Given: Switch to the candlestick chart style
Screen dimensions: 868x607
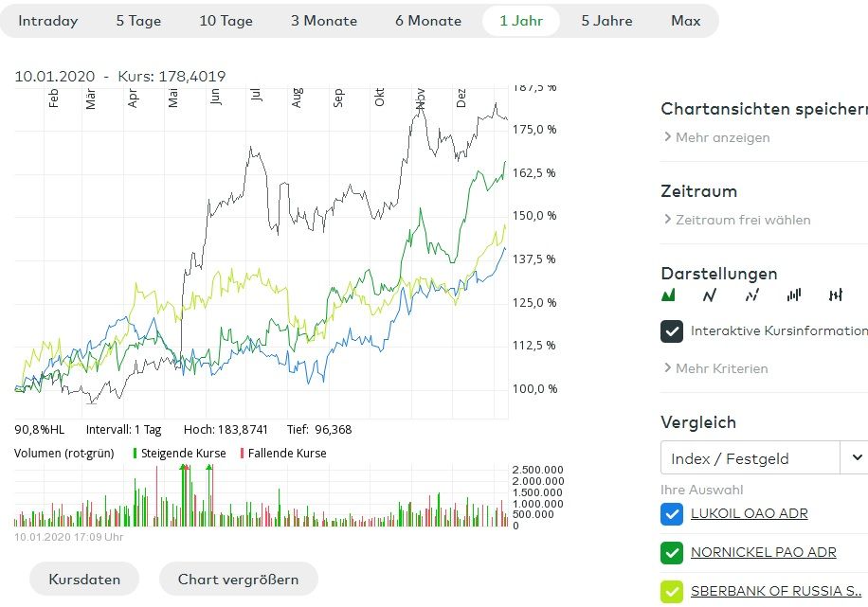Looking at the screenshot, I should [835, 295].
